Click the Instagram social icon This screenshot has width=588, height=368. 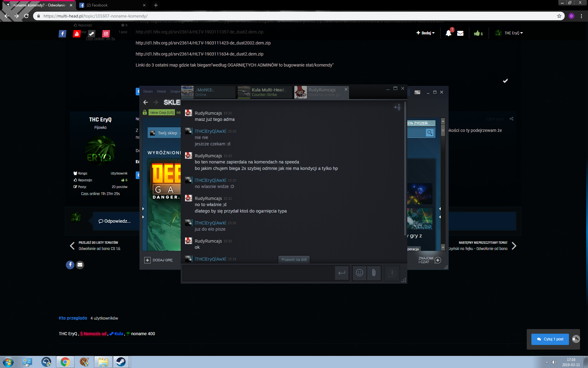[106, 34]
